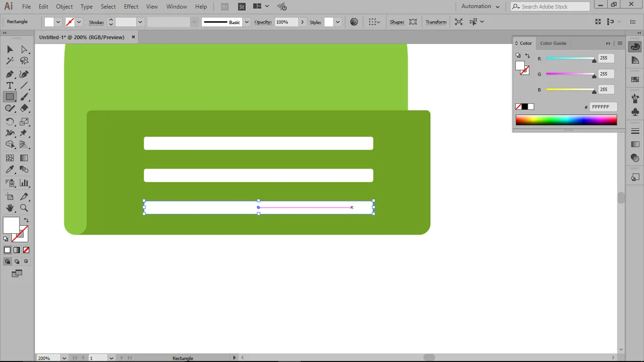Select the Untitled-1 document tab
The image size is (644, 362).
coord(82,37)
